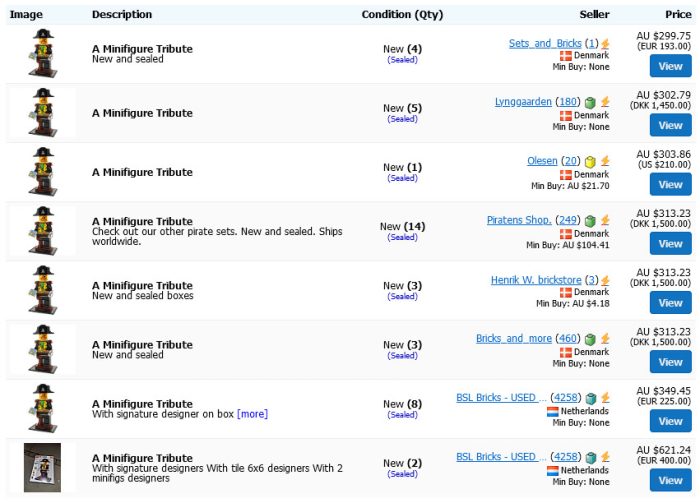Open the photo thumbnail in the last listing
The image size is (700, 503).
click(42, 468)
